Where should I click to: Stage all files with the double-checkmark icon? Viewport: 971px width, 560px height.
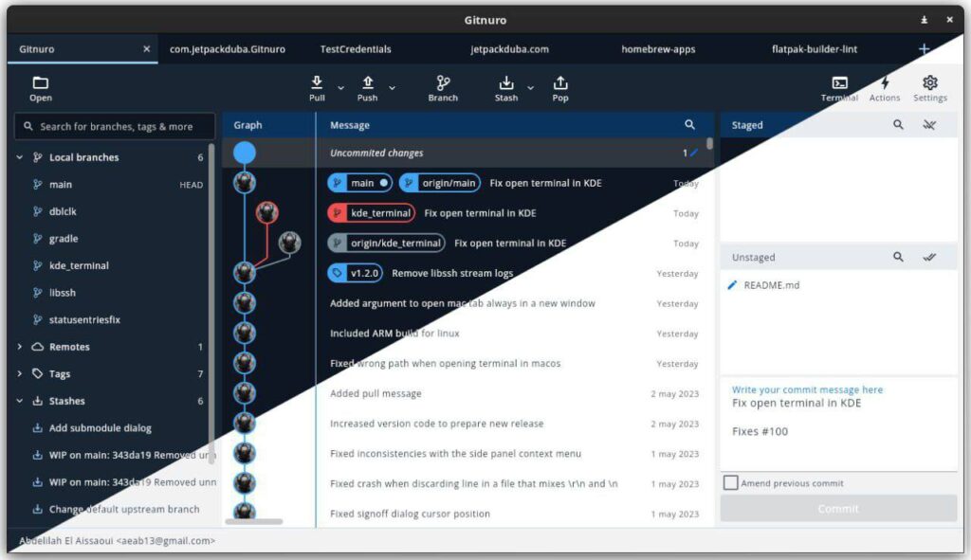point(930,256)
